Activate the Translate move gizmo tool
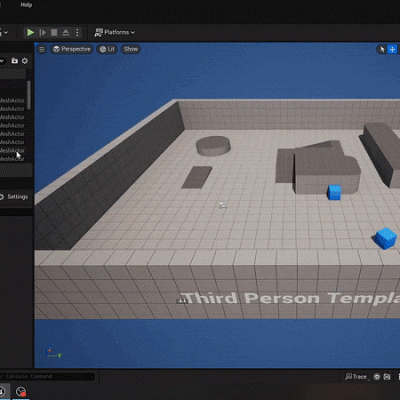The image size is (400, 400). point(392,49)
